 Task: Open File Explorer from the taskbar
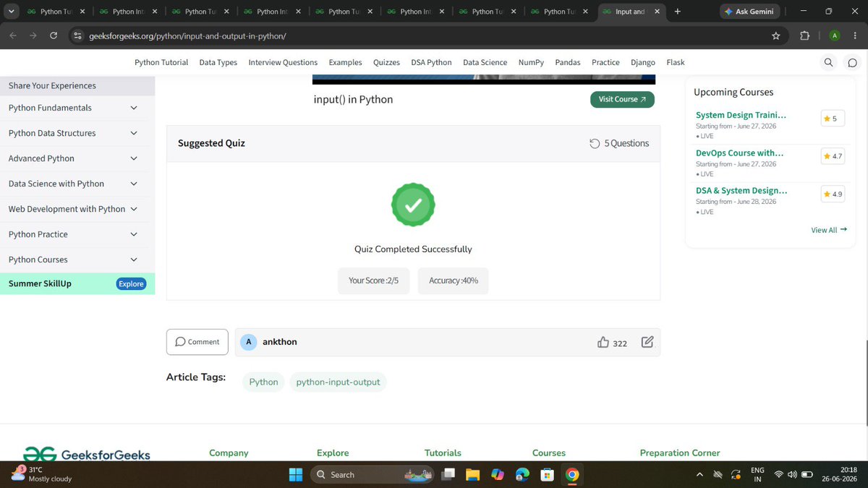pos(472,474)
